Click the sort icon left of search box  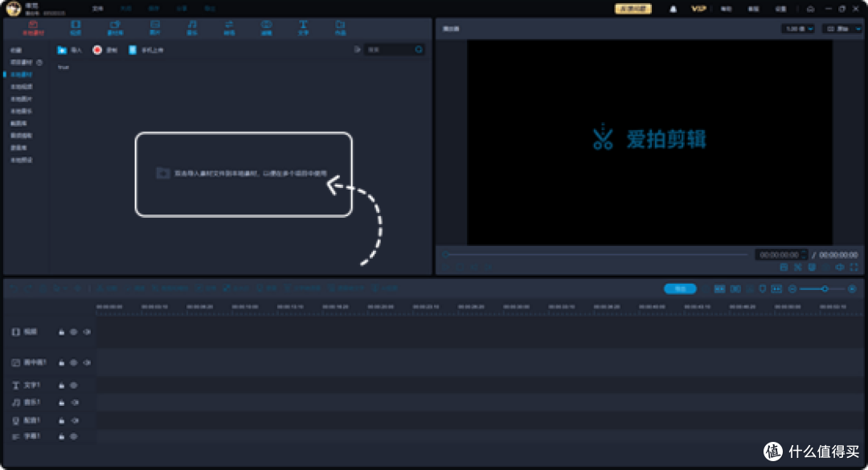357,50
